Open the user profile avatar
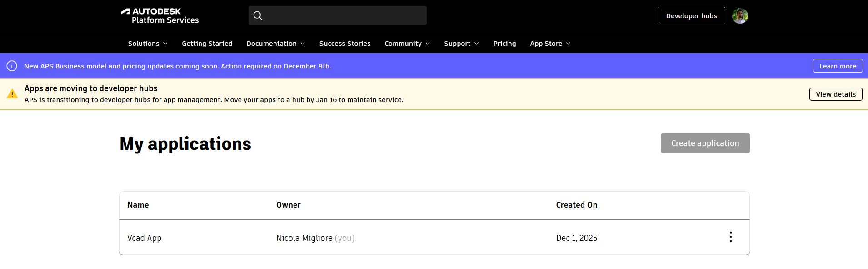 740,16
